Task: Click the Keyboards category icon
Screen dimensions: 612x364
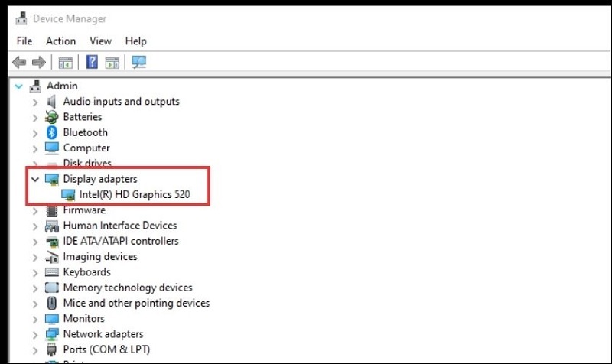Action: point(52,272)
